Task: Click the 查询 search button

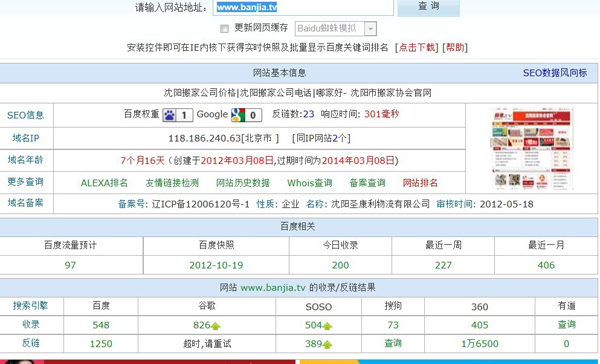Action: [x=429, y=7]
